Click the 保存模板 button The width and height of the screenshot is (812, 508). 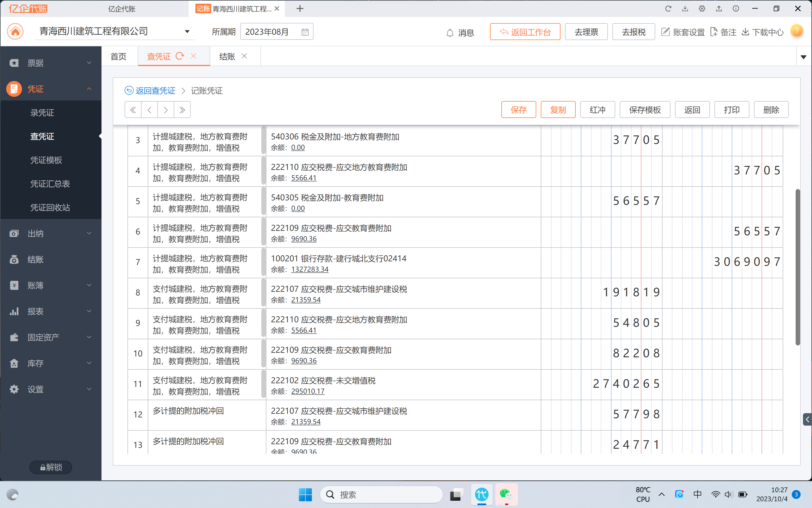click(x=645, y=110)
